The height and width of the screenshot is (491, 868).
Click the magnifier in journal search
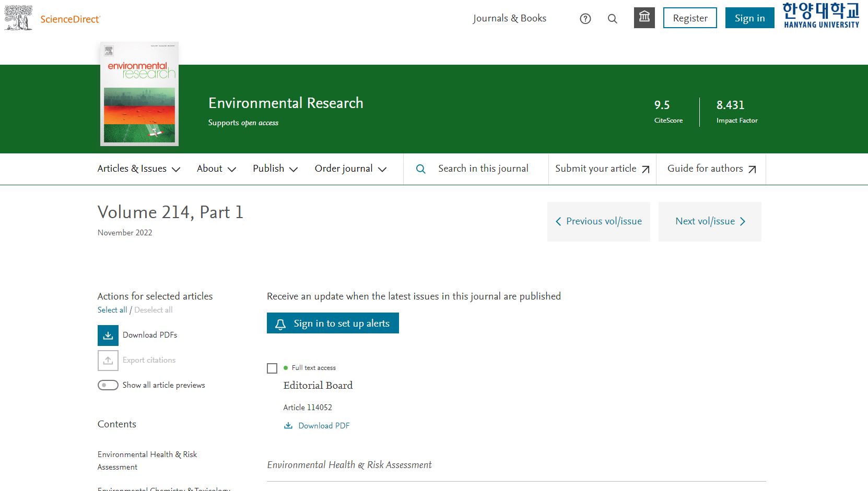[421, 169]
